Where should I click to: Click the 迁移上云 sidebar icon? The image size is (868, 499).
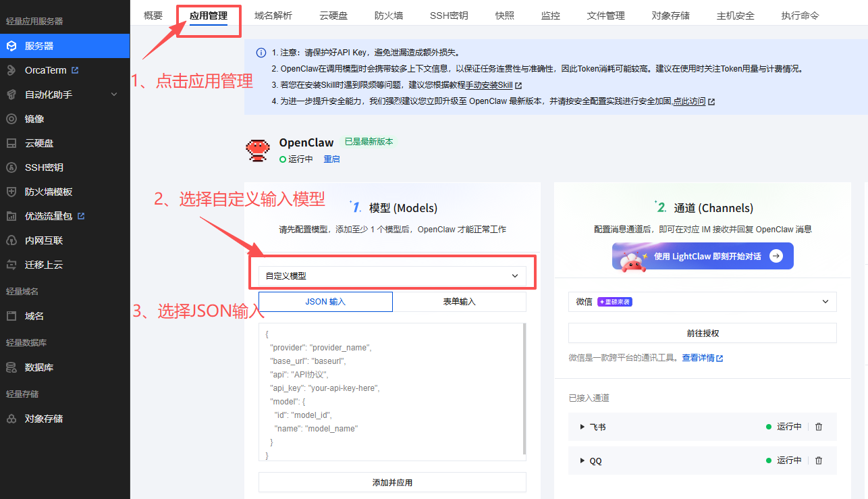(11, 265)
